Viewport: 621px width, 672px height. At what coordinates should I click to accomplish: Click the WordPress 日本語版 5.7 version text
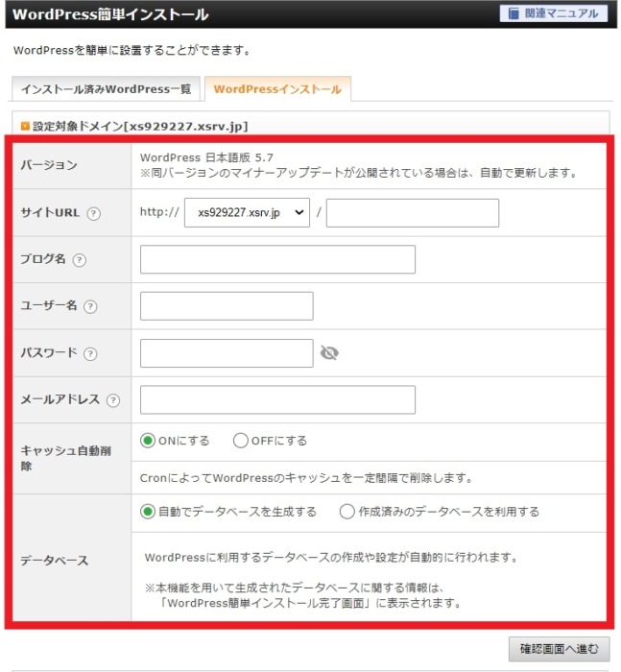206,157
